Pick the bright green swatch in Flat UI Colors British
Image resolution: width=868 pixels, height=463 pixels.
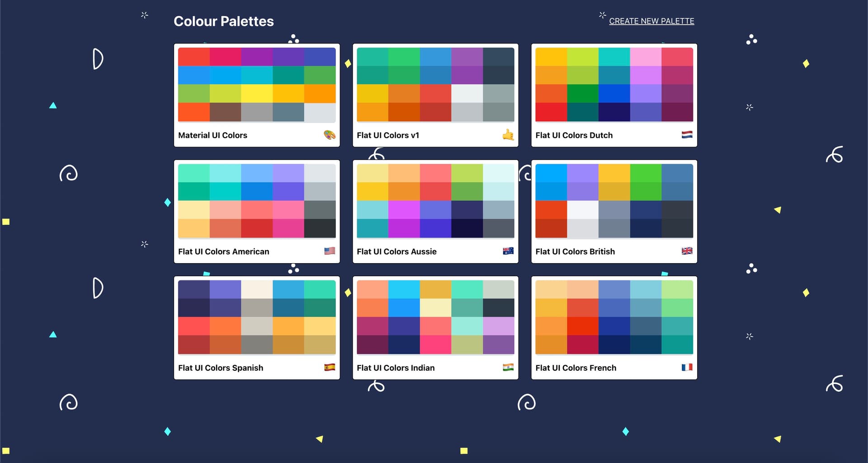(646, 173)
